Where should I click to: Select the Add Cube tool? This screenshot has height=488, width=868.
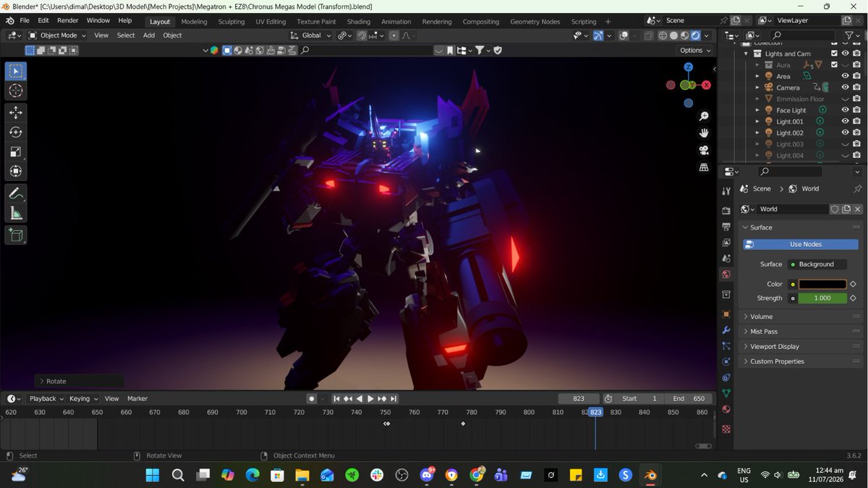click(x=16, y=235)
